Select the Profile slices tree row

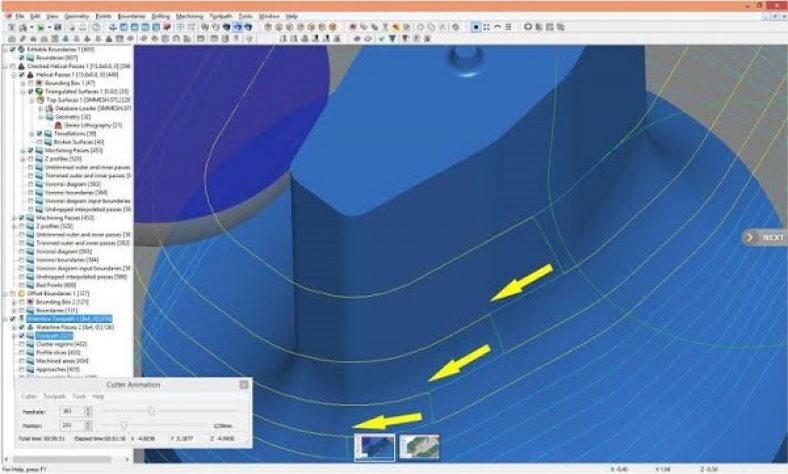(x=58, y=352)
